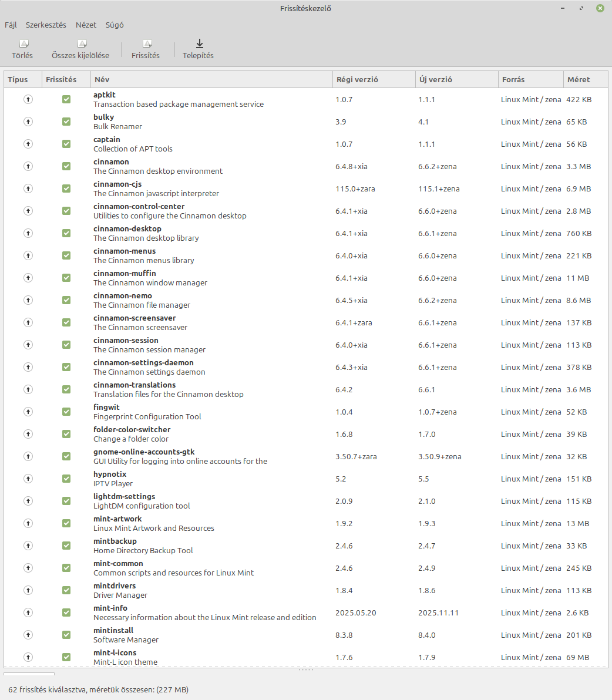Open the Szerkesztés menu

coord(46,25)
